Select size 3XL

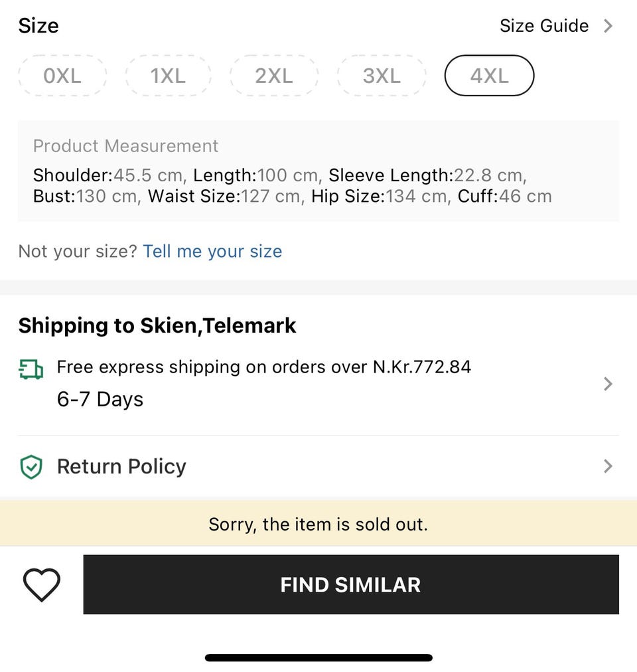(382, 76)
